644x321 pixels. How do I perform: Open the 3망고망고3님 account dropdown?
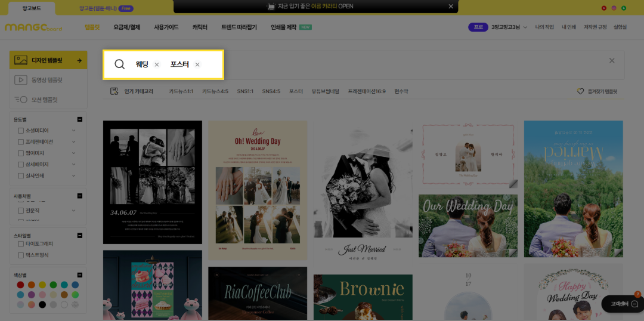(509, 27)
